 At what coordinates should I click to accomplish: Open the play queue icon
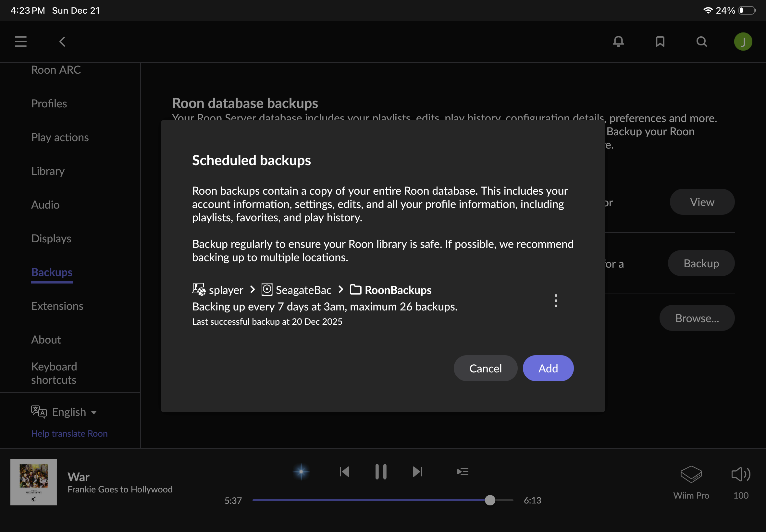pos(463,472)
